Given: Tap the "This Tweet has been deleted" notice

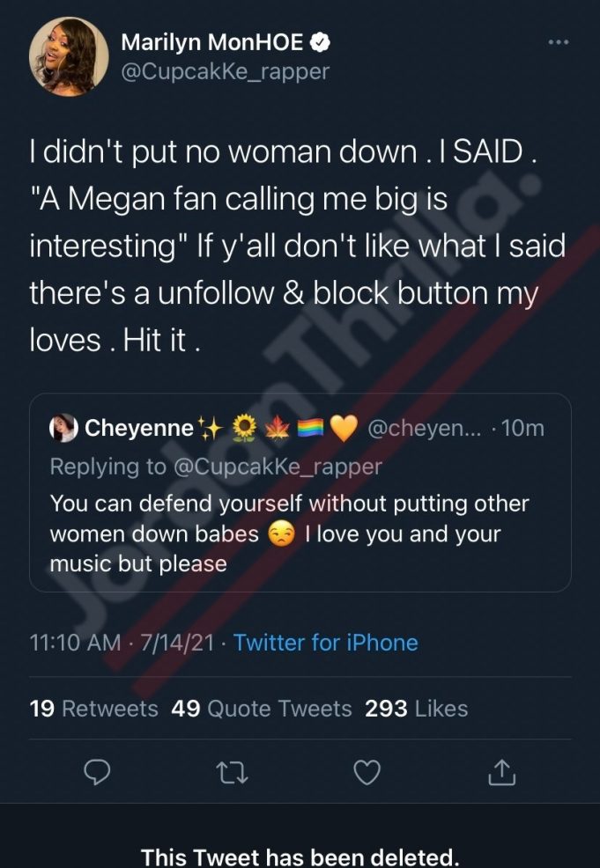Looking at the screenshot, I should (300, 856).
